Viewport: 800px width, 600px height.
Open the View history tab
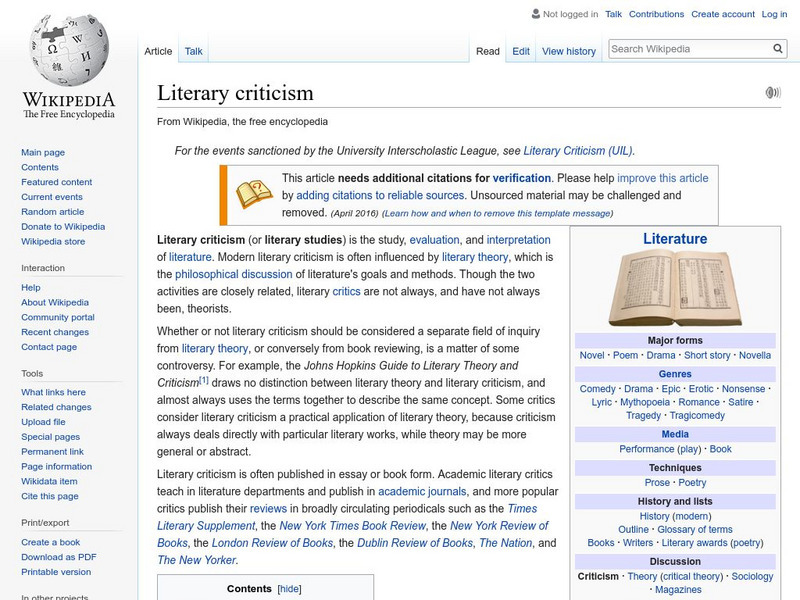point(569,51)
